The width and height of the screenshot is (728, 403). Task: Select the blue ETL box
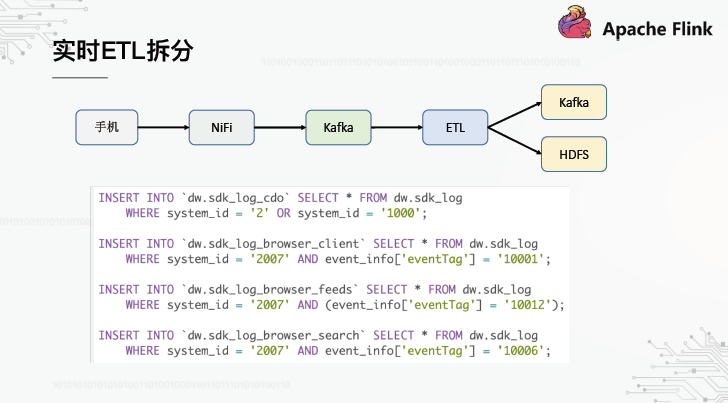pyautogui.click(x=454, y=127)
